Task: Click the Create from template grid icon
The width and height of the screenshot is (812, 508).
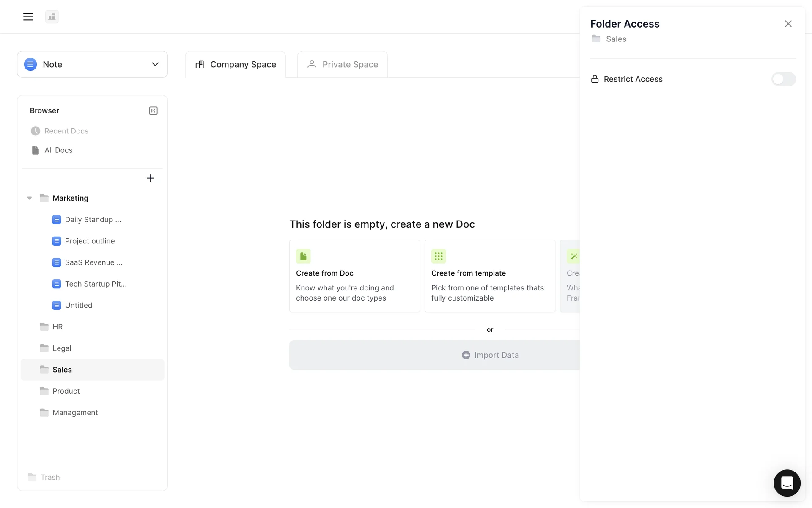Action: pos(439,256)
